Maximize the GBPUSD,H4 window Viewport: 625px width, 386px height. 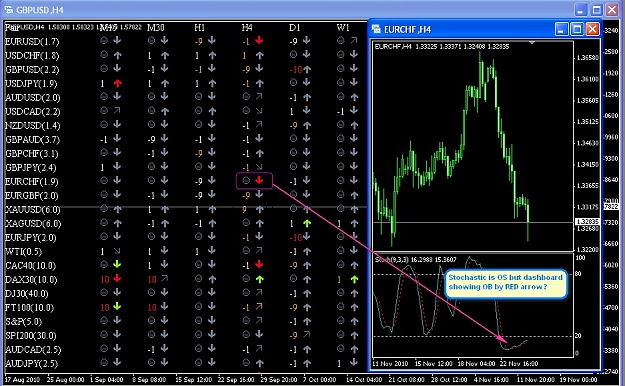click(596, 9)
